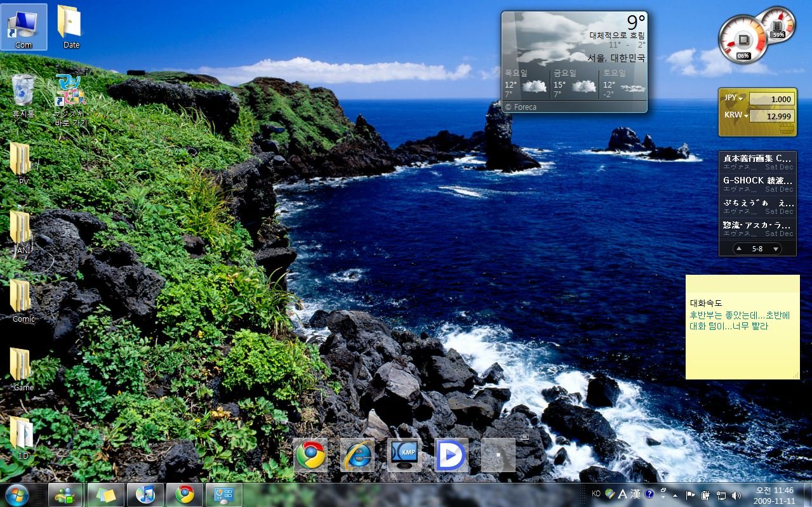Toggle the A input mode on language bar

623,494
